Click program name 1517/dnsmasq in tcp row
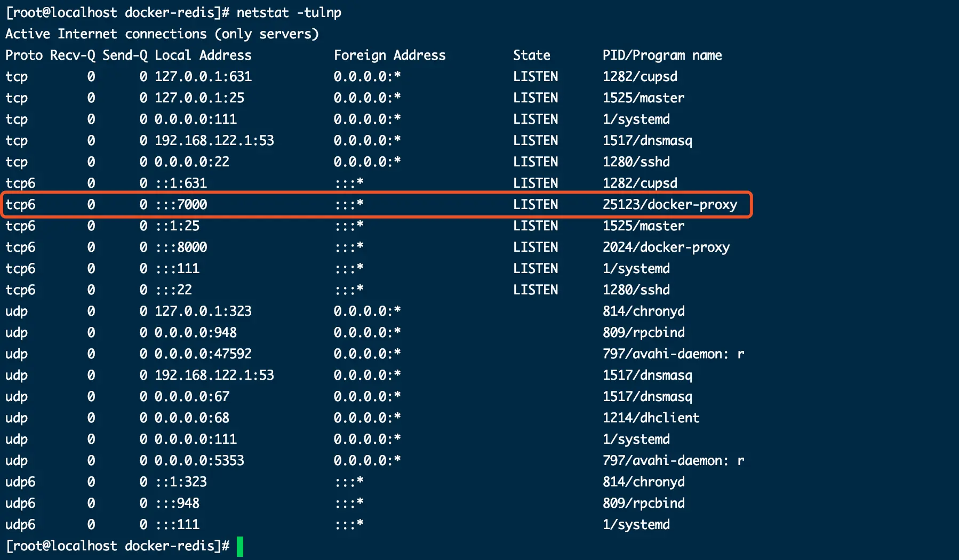The width and height of the screenshot is (959, 560). point(648,141)
